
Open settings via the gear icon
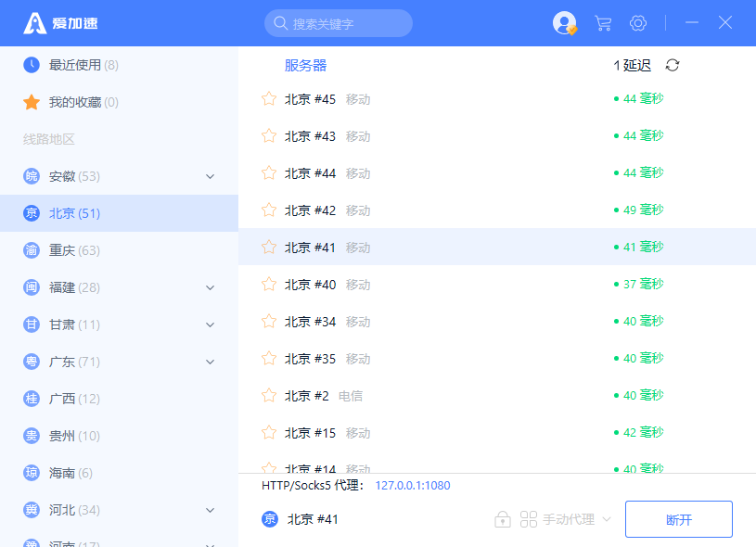pyautogui.click(x=638, y=23)
